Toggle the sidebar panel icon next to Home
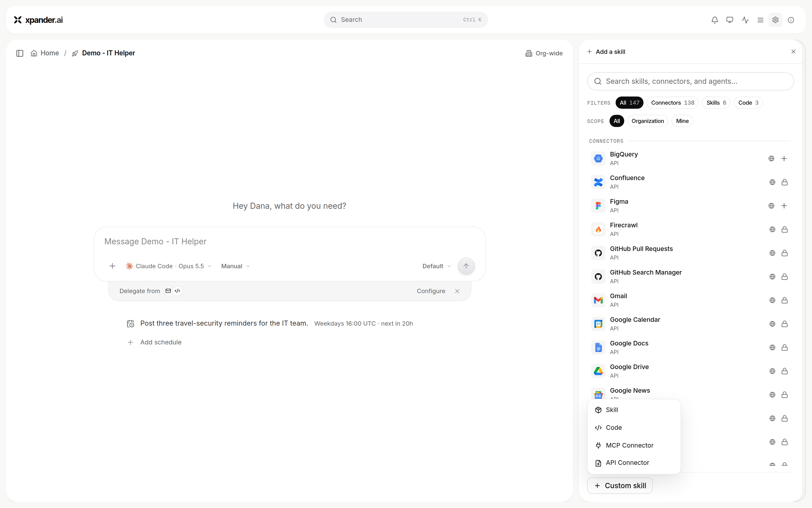The height and width of the screenshot is (508, 812). pos(20,53)
